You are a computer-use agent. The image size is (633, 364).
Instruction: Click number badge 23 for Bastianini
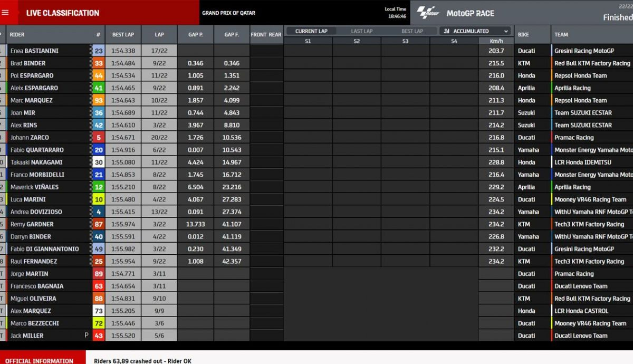coord(99,51)
